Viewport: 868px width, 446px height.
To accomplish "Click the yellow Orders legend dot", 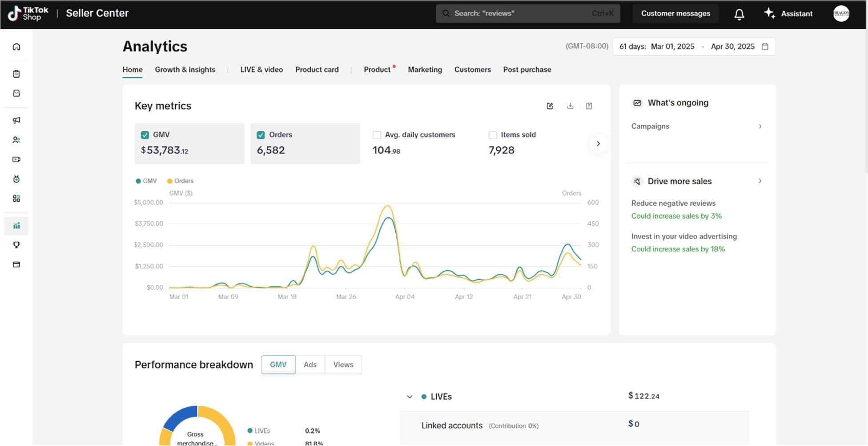I will click(169, 181).
